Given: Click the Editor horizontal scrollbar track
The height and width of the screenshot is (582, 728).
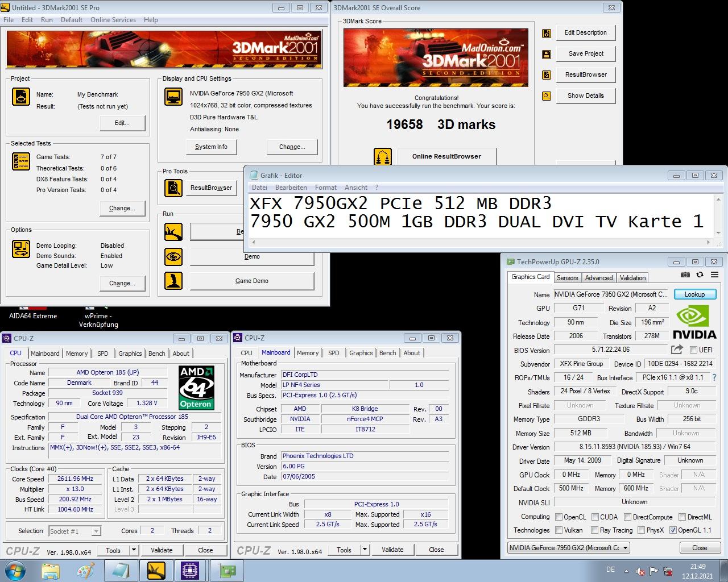Looking at the screenshot, I should [481, 242].
